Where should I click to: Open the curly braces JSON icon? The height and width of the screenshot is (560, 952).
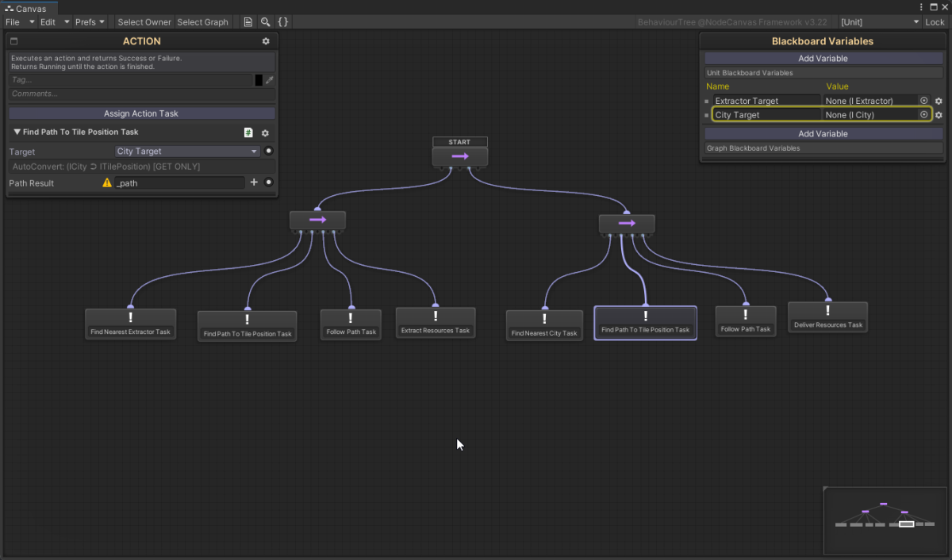(x=283, y=22)
